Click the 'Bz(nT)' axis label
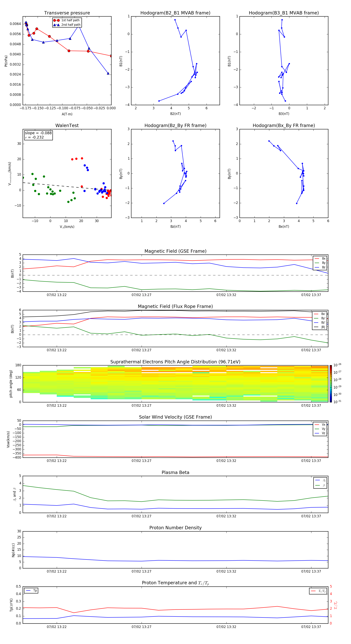This screenshot has width=351, height=644. 175,227
